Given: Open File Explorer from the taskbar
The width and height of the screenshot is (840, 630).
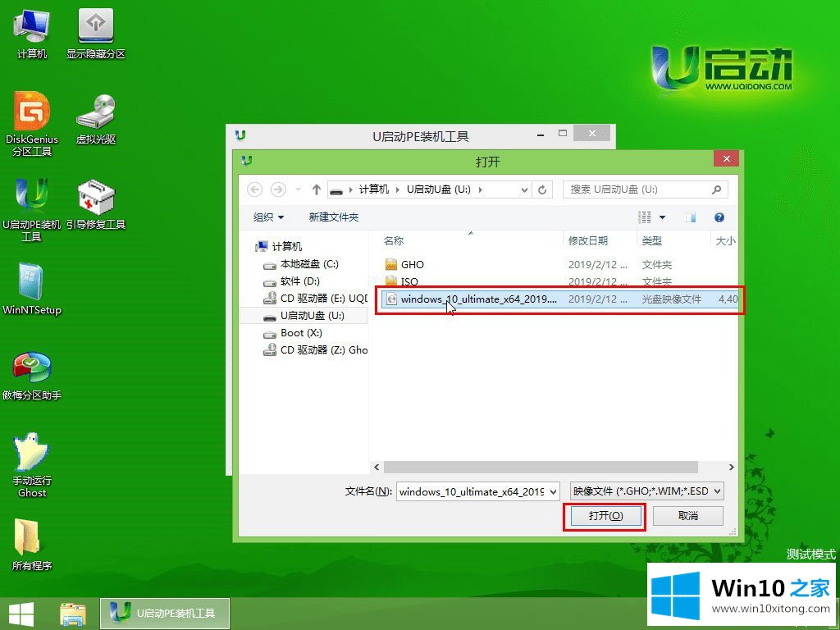Looking at the screenshot, I should tap(73, 614).
